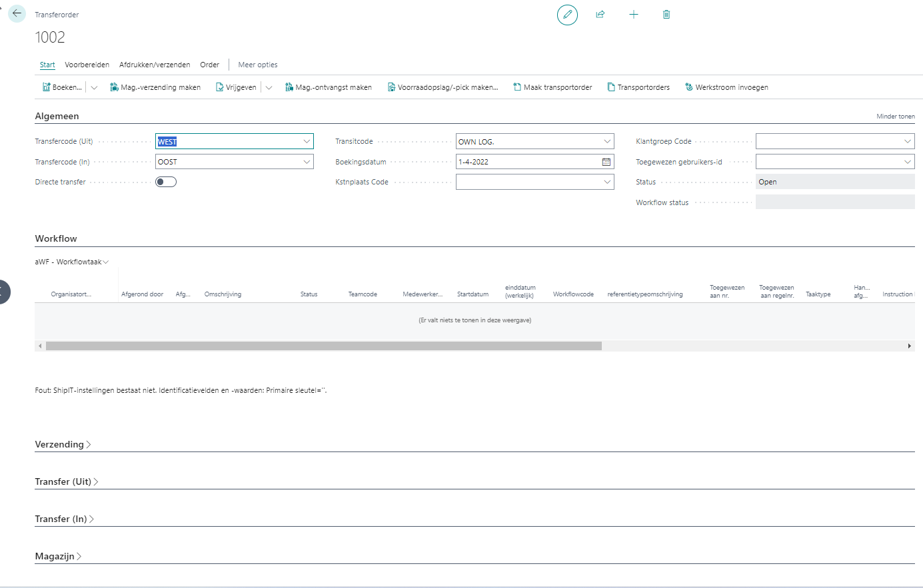Click the Afgerond door column header
The height and width of the screenshot is (588, 923).
point(142,294)
